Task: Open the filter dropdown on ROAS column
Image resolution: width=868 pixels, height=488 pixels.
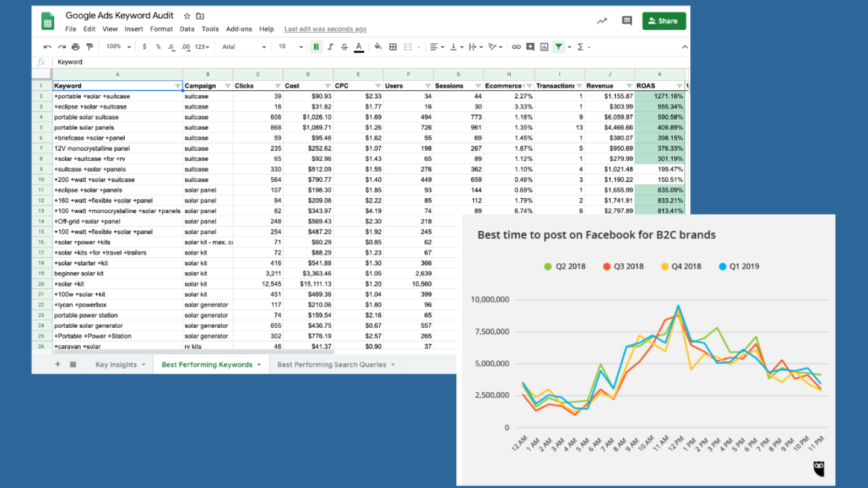Action: (x=679, y=86)
